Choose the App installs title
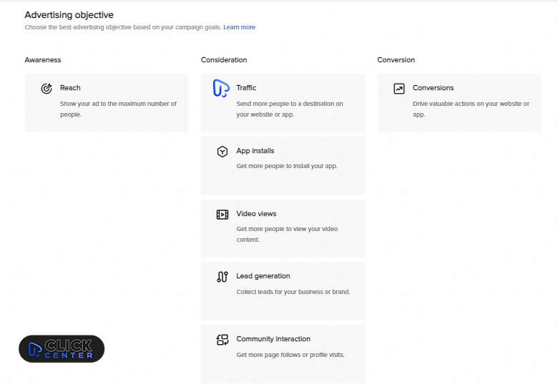The image size is (558, 392). (x=255, y=151)
